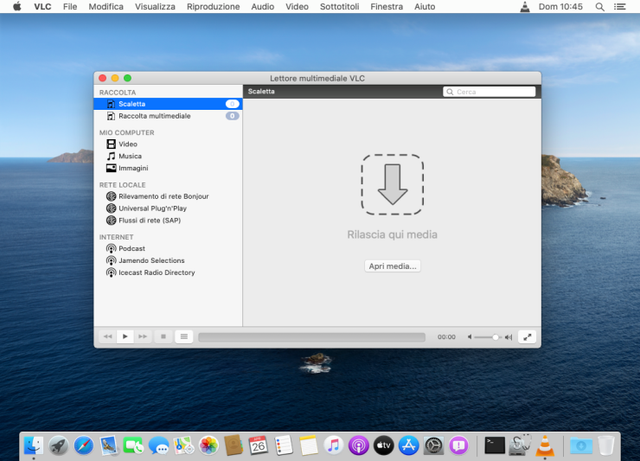This screenshot has width=640, height=461.
Task: Click the Bonjour network globe icon
Action: pyautogui.click(x=111, y=196)
